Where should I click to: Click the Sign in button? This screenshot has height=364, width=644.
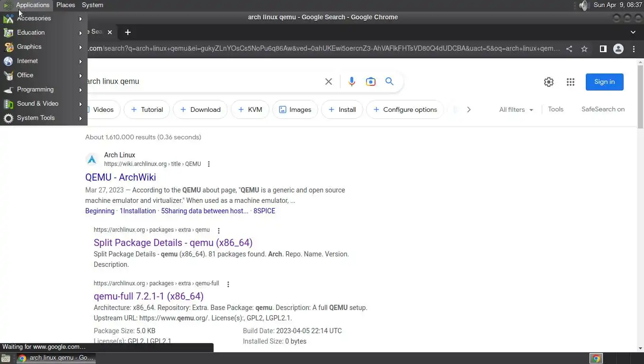click(604, 82)
